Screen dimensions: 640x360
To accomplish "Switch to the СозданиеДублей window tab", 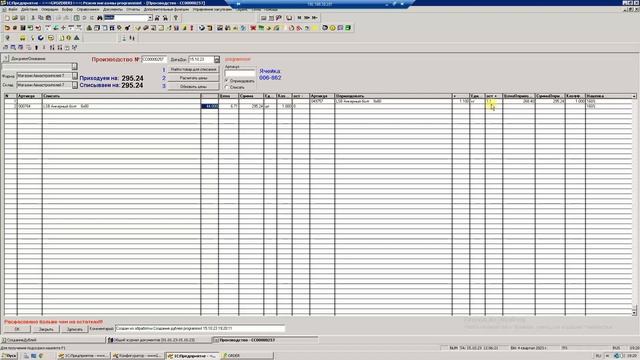I will tap(53, 340).
